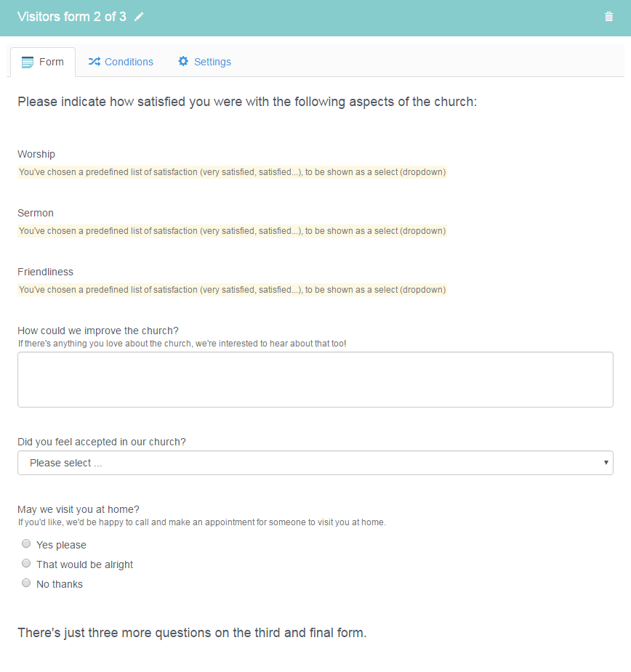The width and height of the screenshot is (631, 672).
Task: Click the gear icon for Settings
Action: [183, 61]
